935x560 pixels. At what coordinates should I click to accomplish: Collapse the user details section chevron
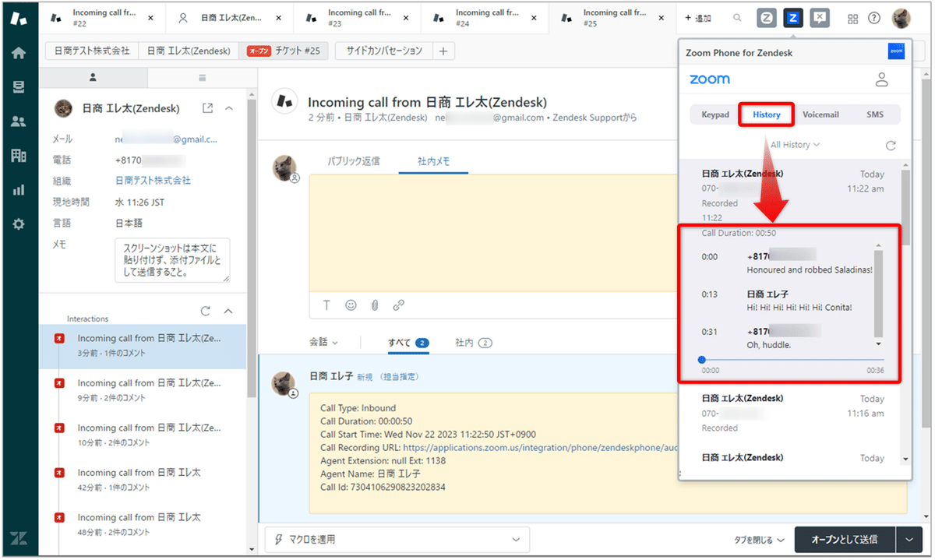(x=228, y=108)
